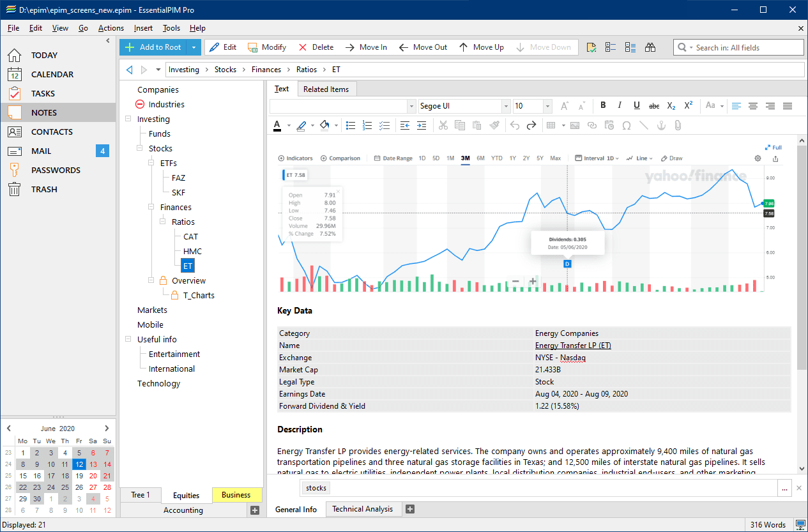Open the Mail module

click(41, 151)
